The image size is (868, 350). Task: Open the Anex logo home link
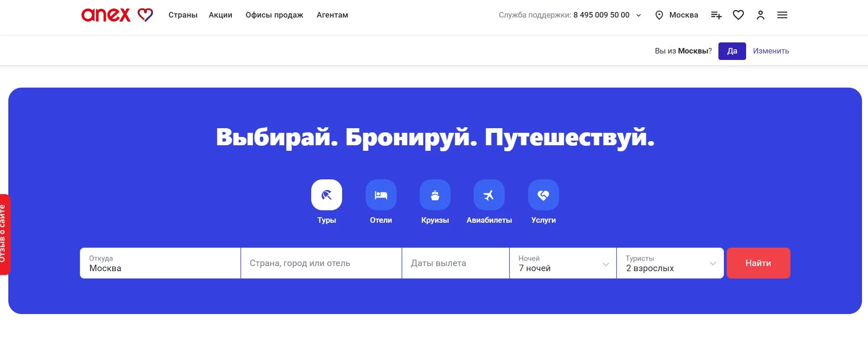(x=117, y=15)
